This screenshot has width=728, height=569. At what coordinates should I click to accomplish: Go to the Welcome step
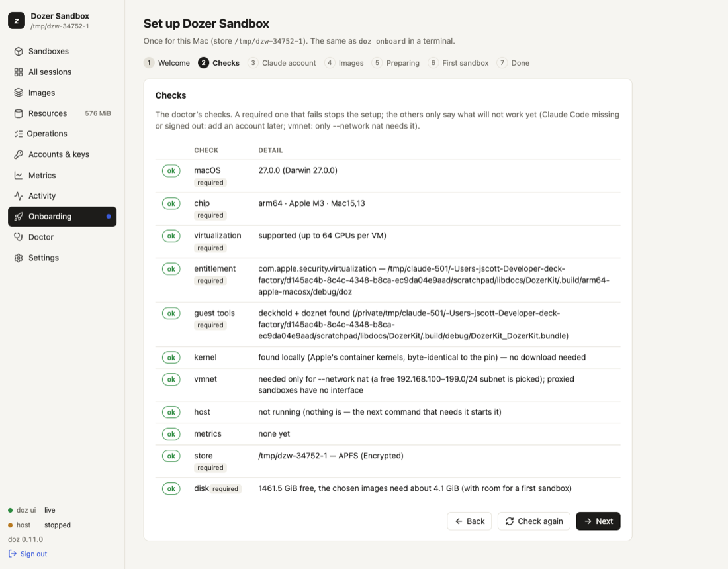[167, 63]
